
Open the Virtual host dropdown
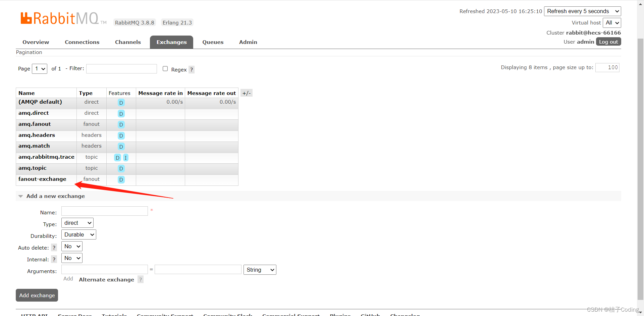tap(612, 22)
